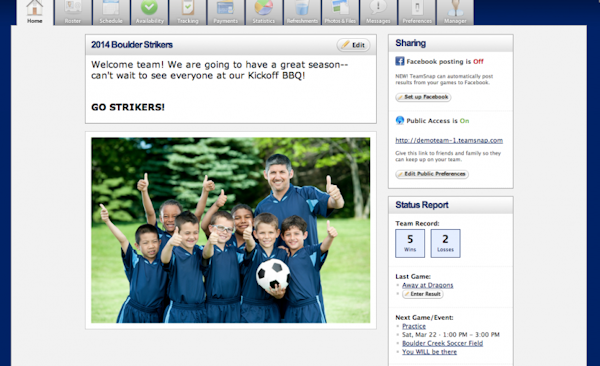Click the Enter Result button
600x366 pixels.
pyautogui.click(x=422, y=294)
